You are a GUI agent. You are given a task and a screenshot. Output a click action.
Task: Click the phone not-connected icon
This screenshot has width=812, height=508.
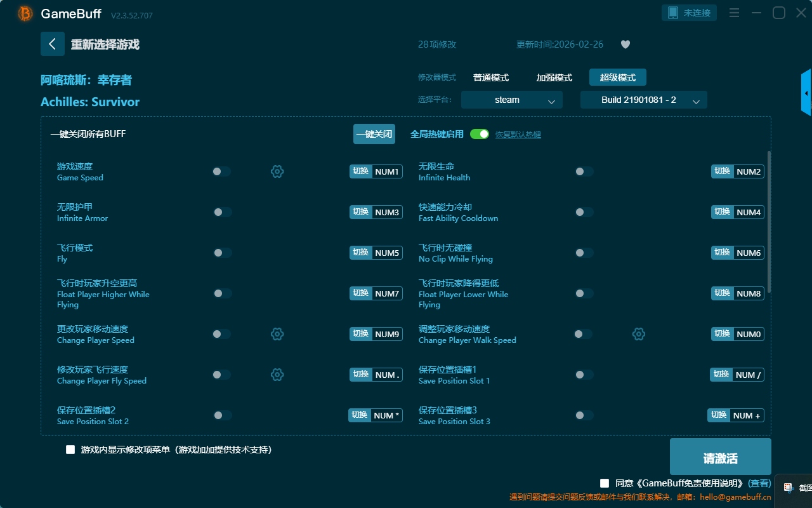(673, 13)
